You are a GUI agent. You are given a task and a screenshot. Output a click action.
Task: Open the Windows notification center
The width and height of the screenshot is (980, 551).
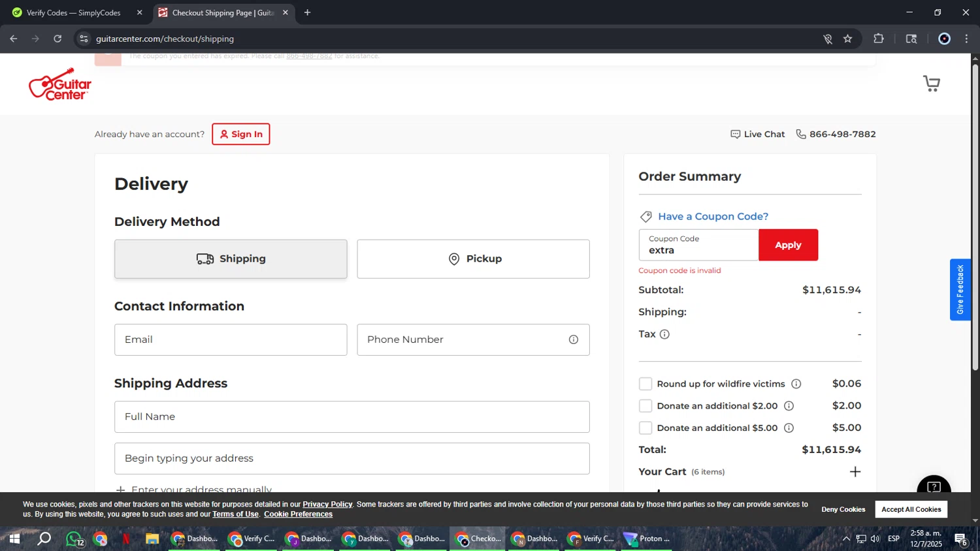[961, 539]
